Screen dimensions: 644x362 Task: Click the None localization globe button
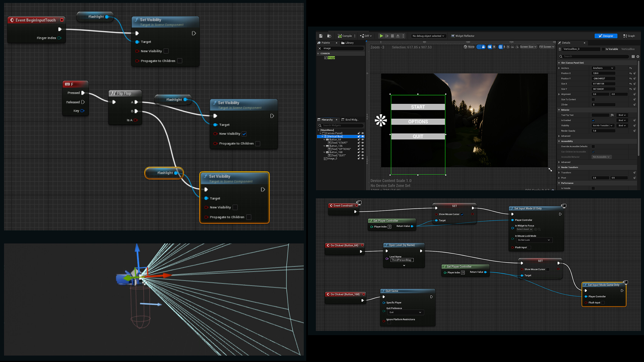pos(469,47)
